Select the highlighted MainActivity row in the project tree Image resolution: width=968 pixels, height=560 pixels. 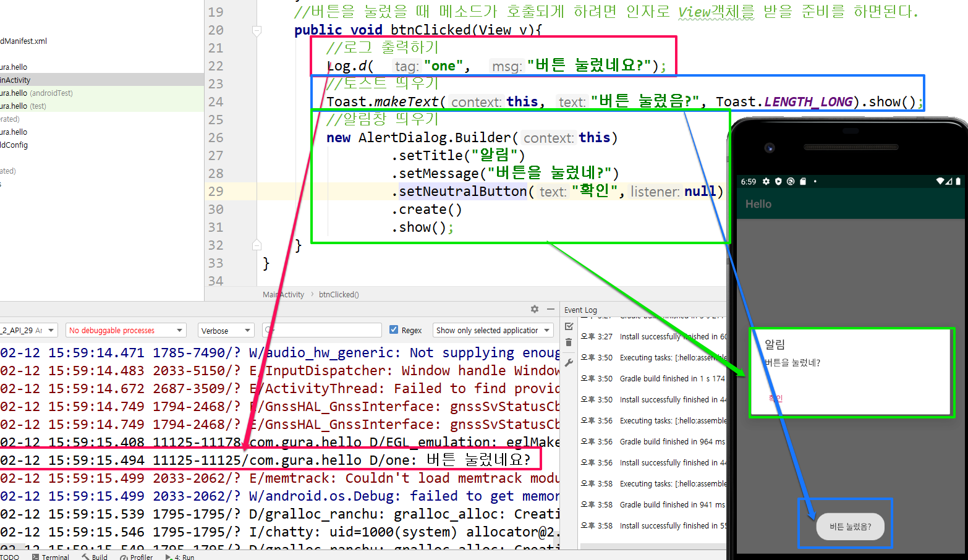102,80
